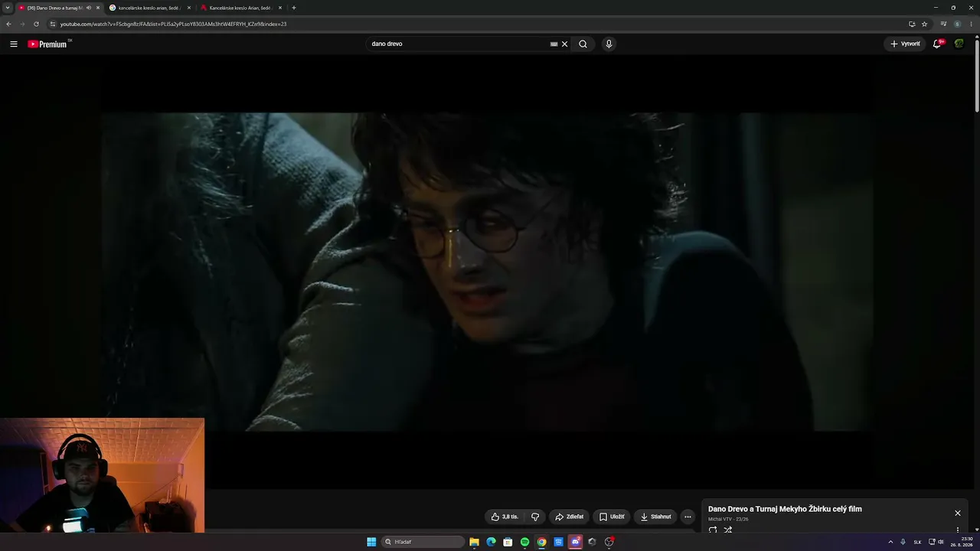Image resolution: width=980 pixels, height=551 pixels.
Task: Go forward in browser history
Action: (x=22, y=24)
